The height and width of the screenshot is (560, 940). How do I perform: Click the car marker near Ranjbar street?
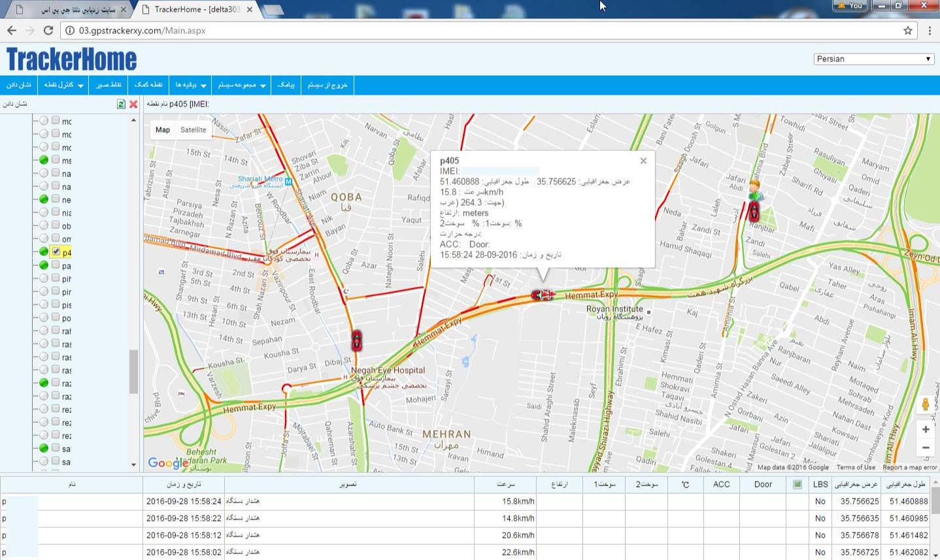(754, 212)
